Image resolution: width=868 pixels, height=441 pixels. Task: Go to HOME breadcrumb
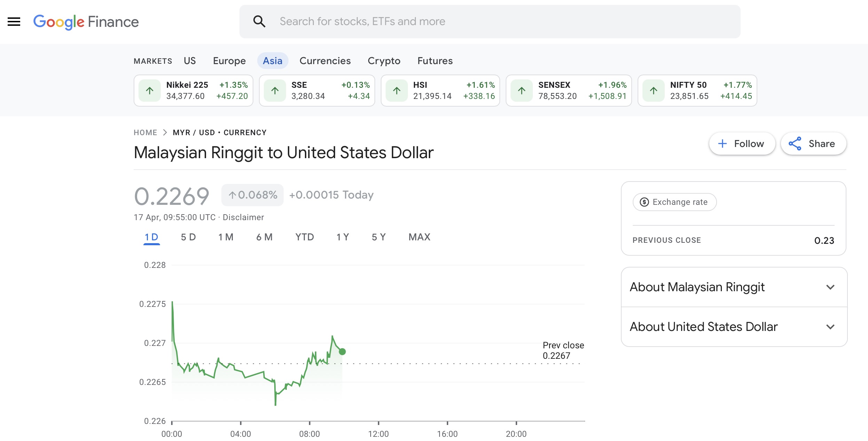pos(145,132)
